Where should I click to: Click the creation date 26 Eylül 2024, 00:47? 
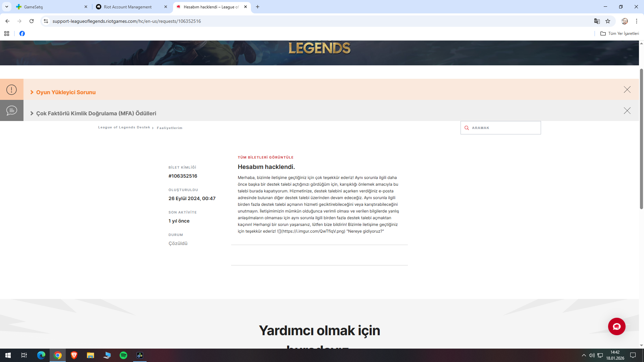tap(192, 198)
